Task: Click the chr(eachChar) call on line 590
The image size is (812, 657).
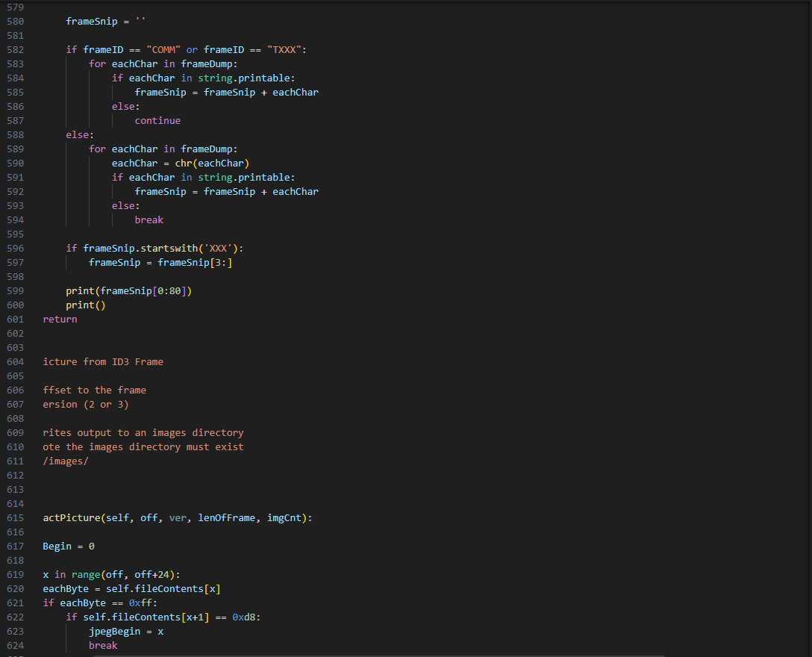Action: click(211, 163)
